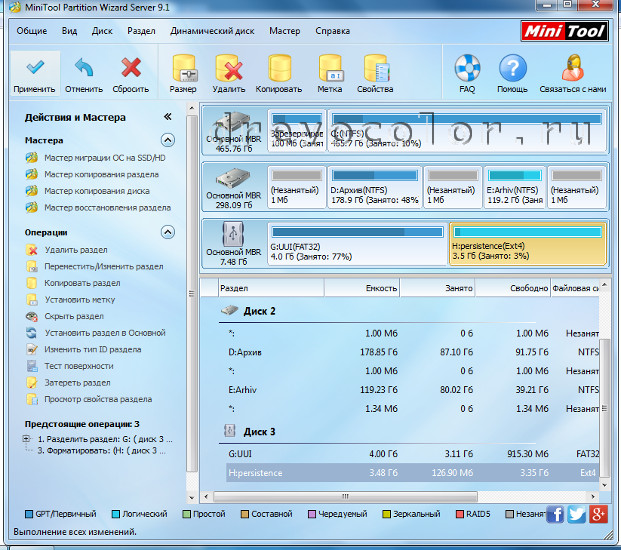Click the Отменить (Undo) arrow icon
621x550 pixels.
[84, 68]
